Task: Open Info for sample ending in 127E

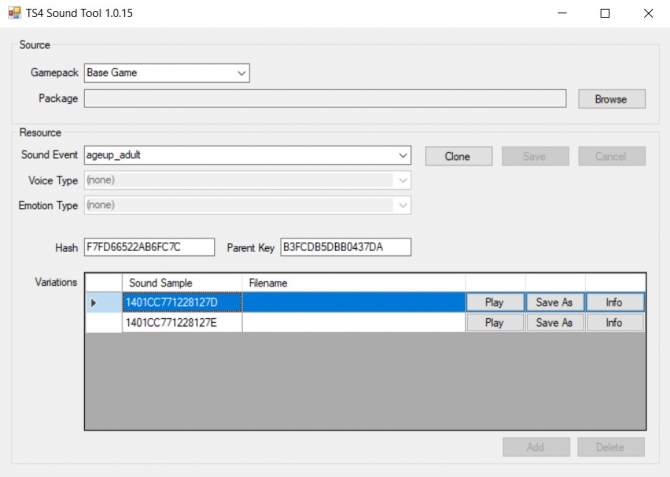Action: (x=614, y=323)
